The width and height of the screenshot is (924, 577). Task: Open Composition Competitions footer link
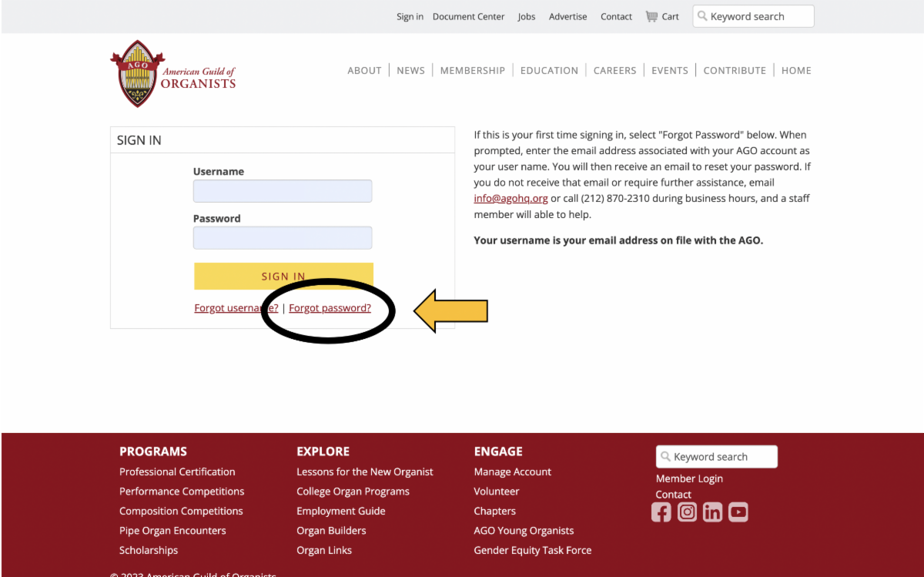click(x=181, y=512)
